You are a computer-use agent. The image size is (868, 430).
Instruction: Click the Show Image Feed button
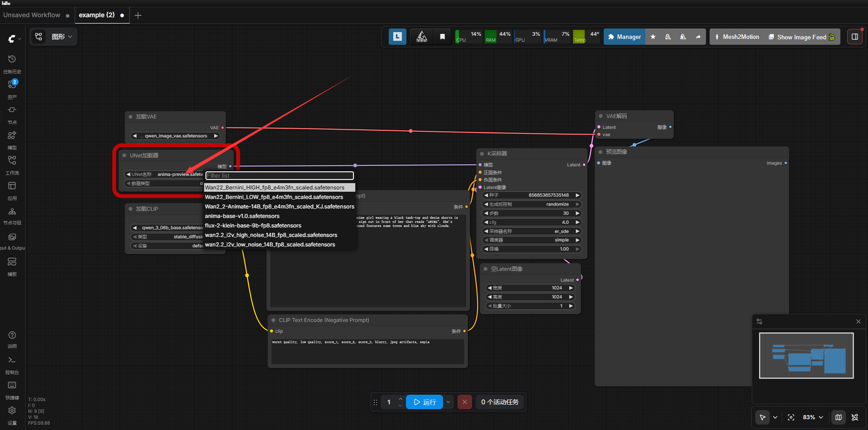point(801,37)
